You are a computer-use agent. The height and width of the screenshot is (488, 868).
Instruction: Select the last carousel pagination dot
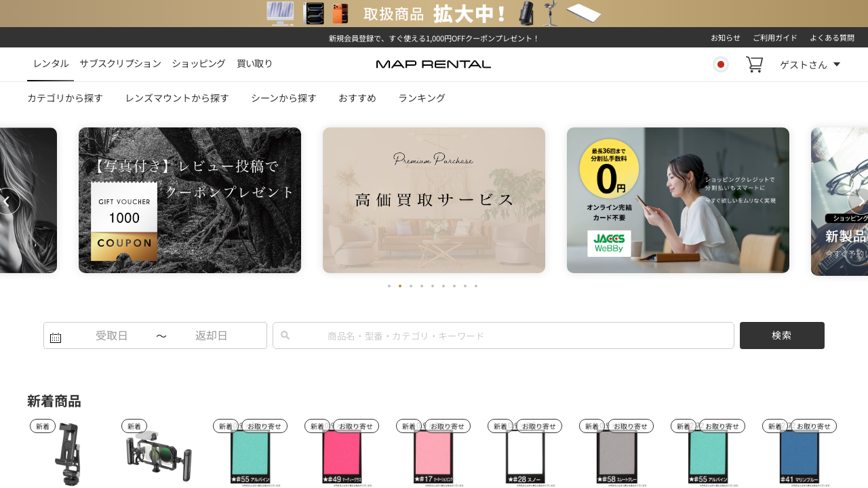point(476,286)
